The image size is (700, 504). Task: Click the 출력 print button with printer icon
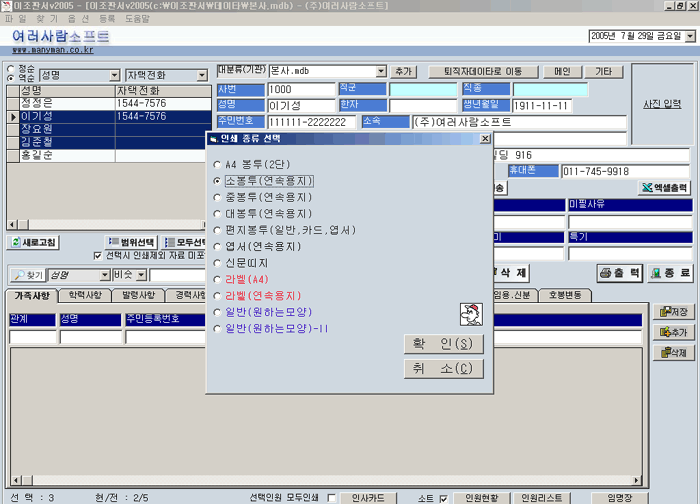pyautogui.click(x=619, y=273)
